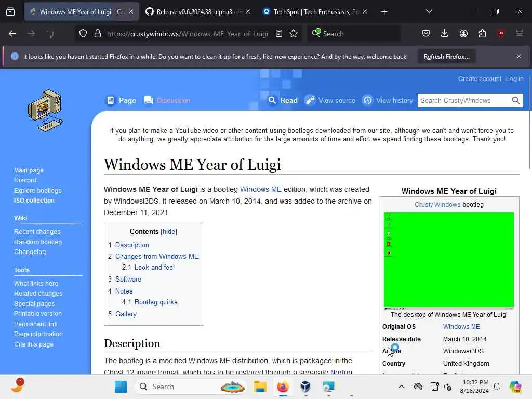Open Printable version tool link
Viewport: 532px width, 399px height.
coord(37,313)
